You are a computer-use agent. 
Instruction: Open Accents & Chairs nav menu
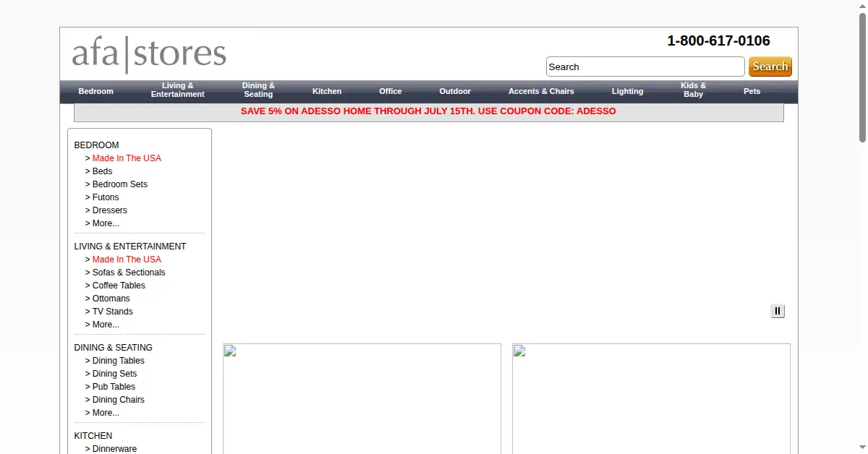coord(541,91)
